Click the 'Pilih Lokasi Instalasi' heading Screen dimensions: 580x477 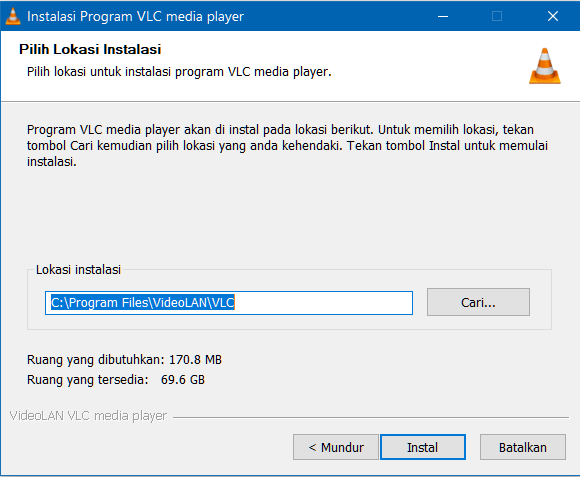pos(90,49)
